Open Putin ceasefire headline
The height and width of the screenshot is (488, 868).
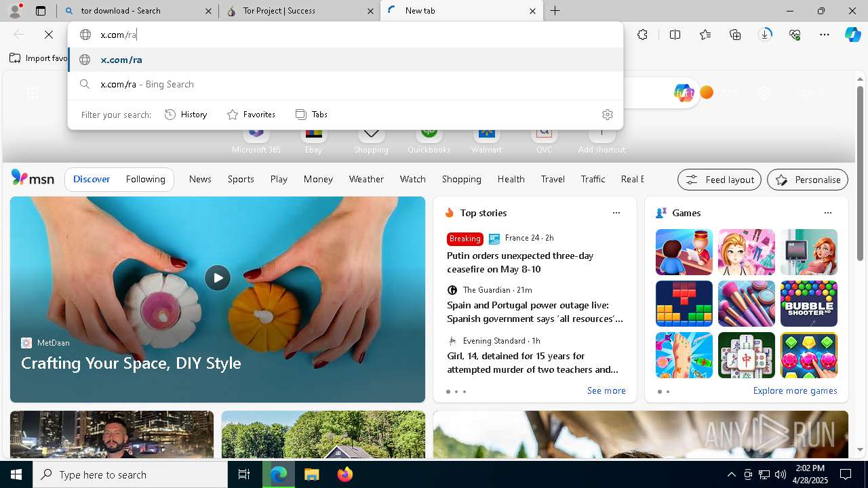(520, 262)
